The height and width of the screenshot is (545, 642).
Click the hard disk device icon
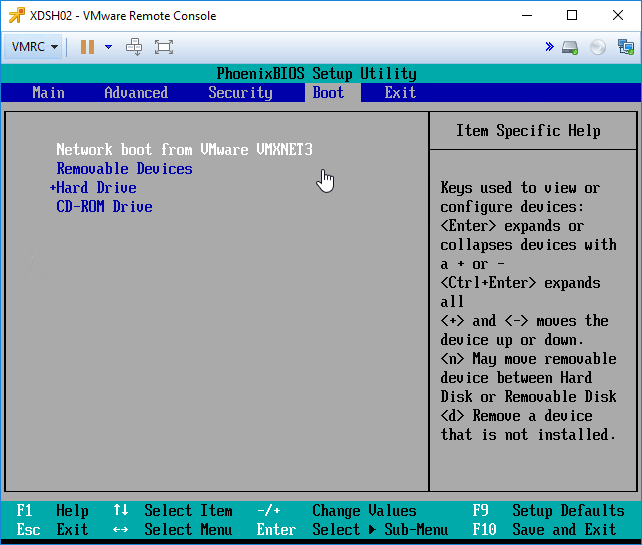point(570,47)
